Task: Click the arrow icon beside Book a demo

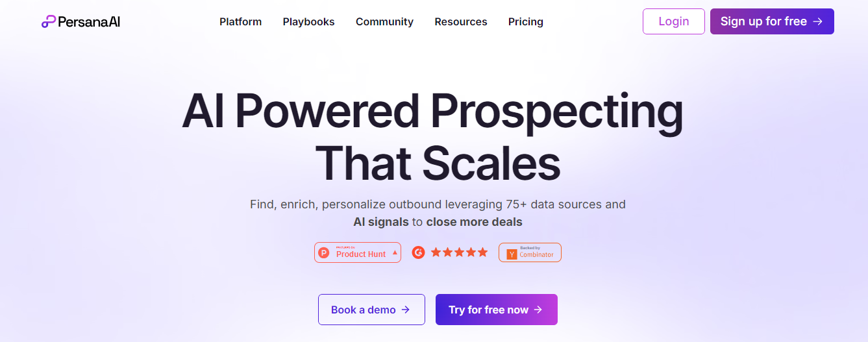Action: [406, 310]
